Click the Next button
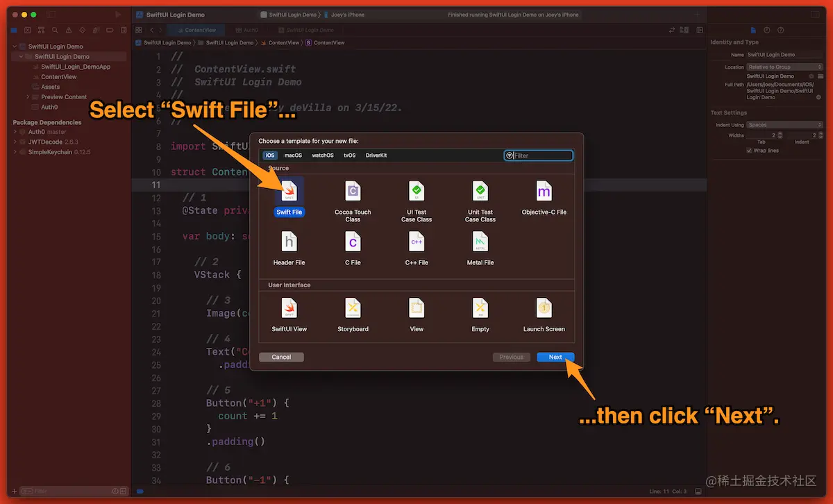 555,357
